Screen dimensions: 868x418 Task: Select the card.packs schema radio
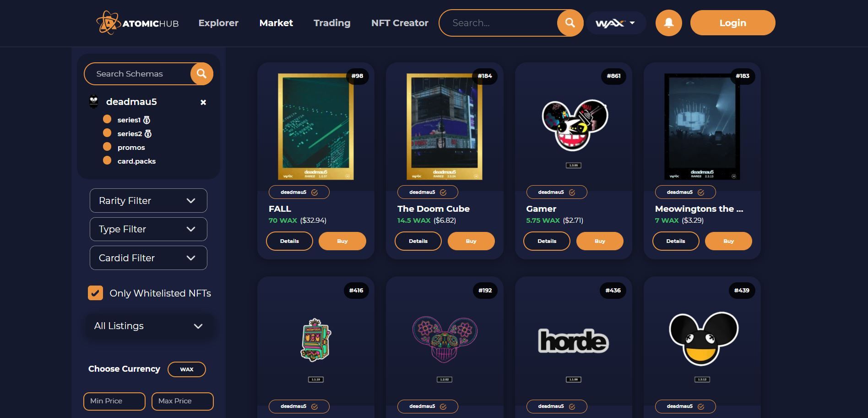(x=107, y=160)
